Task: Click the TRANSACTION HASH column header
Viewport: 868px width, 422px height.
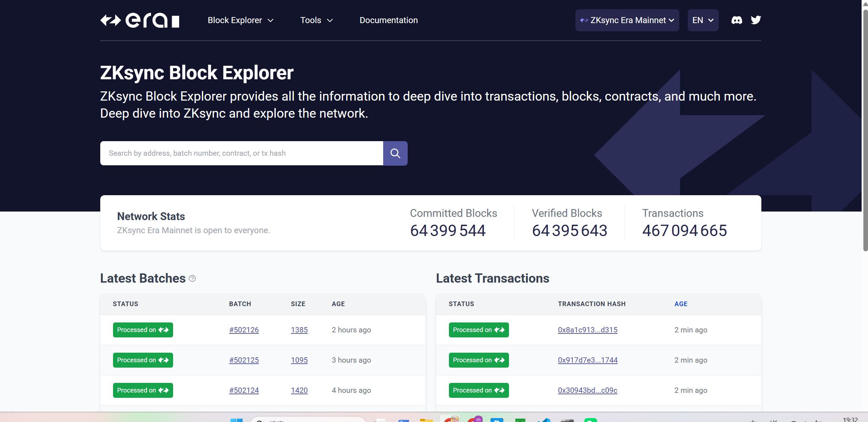Action: point(592,304)
